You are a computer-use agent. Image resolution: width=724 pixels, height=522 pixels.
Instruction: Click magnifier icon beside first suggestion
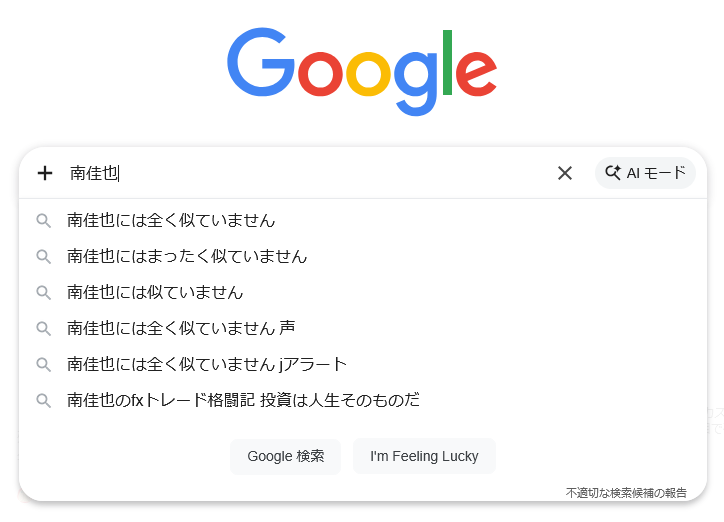[44, 221]
